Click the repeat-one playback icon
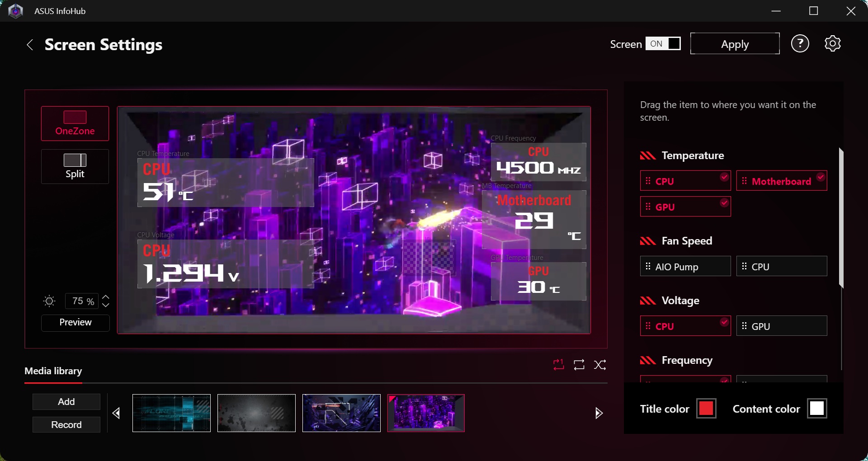This screenshot has height=461, width=868. [559, 365]
